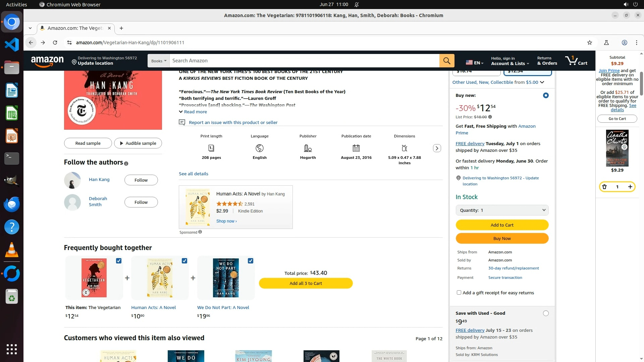This screenshot has height=362, width=644.
Task: Open the shopping cart icon
Action: [x=576, y=61]
